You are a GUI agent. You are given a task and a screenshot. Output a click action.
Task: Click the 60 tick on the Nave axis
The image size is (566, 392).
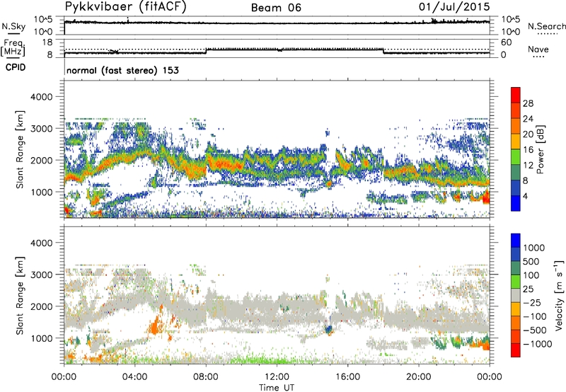coord(507,42)
